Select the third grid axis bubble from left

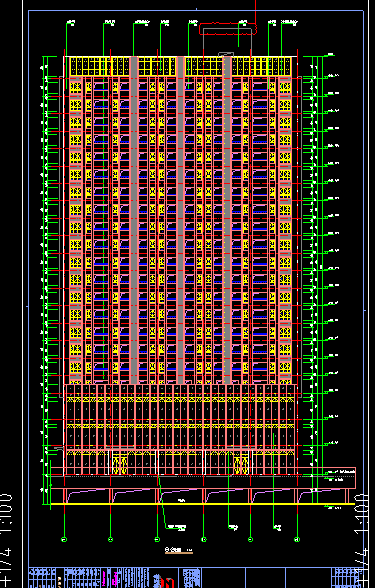coord(157,539)
